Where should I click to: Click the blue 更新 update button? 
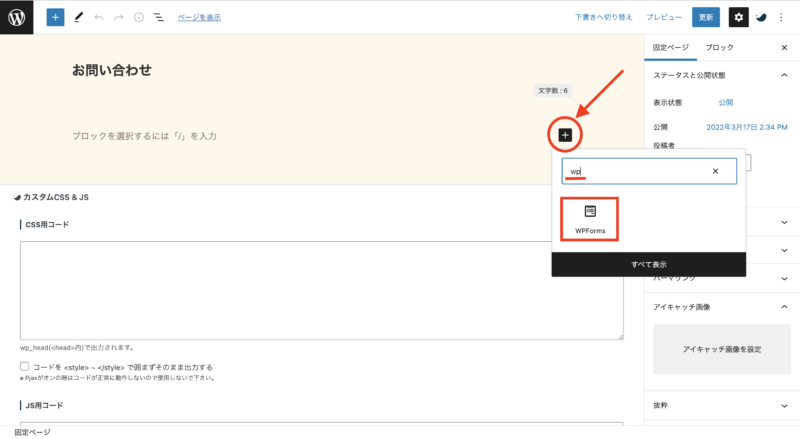(706, 17)
